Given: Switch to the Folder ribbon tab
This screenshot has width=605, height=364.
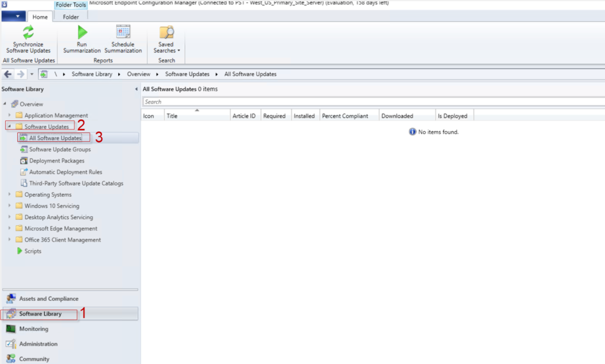Looking at the screenshot, I should (71, 17).
